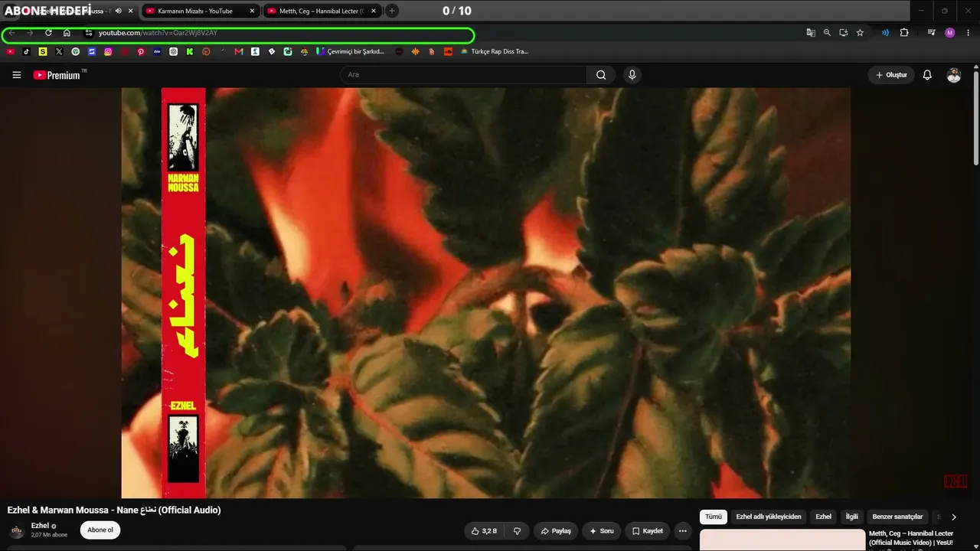Open a new browser tab
Viewport: 980px width, 551px height.
pos(392,11)
